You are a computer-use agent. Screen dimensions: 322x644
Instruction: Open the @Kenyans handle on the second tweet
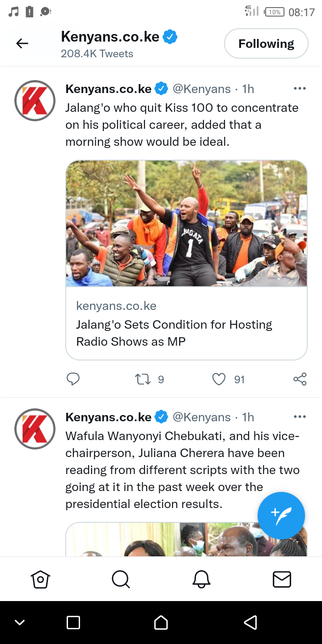[x=202, y=417]
